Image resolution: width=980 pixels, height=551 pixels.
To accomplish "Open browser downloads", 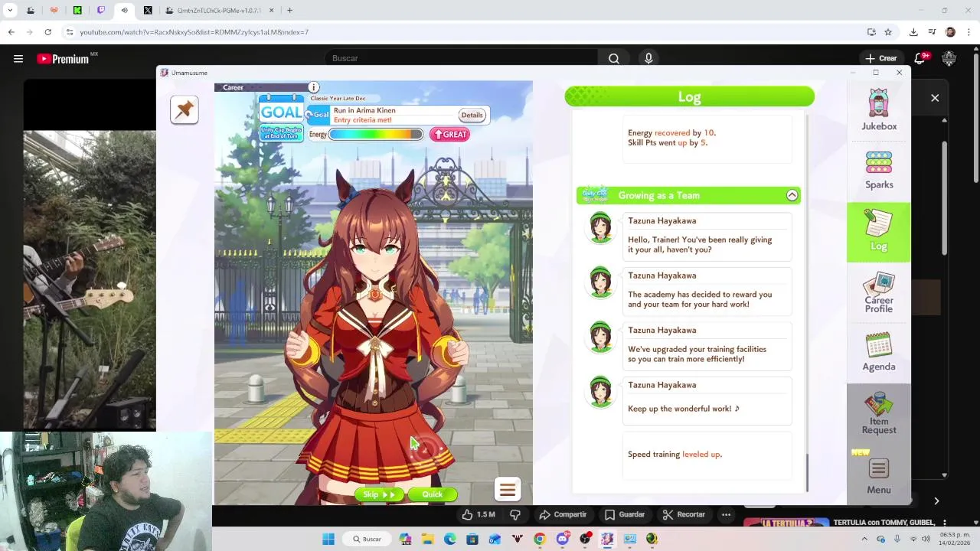I will point(913,32).
